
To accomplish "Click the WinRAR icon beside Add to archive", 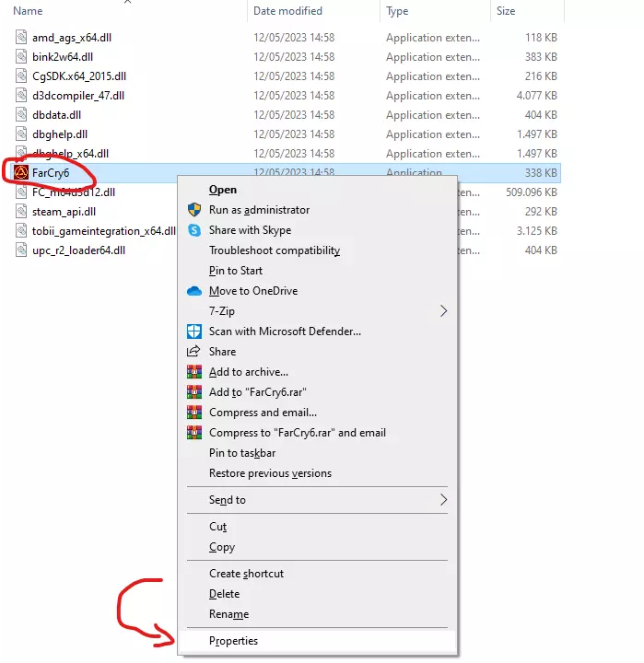I will (x=194, y=372).
